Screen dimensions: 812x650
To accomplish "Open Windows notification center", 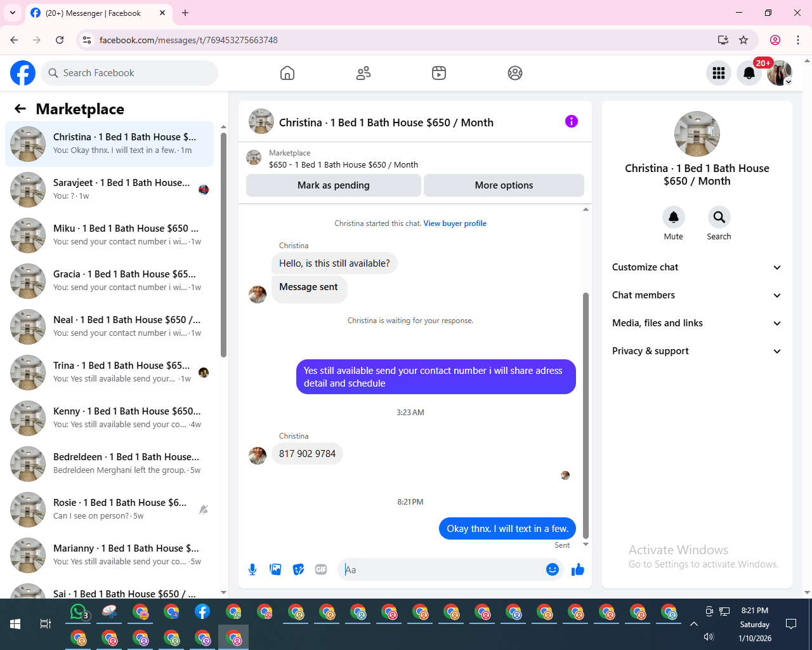I will pyautogui.click(x=791, y=624).
